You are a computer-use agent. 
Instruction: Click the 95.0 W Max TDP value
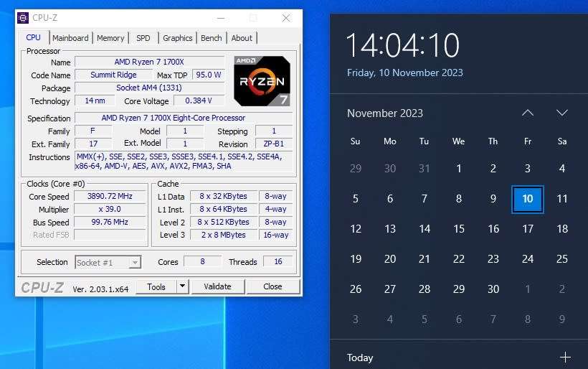click(x=209, y=75)
